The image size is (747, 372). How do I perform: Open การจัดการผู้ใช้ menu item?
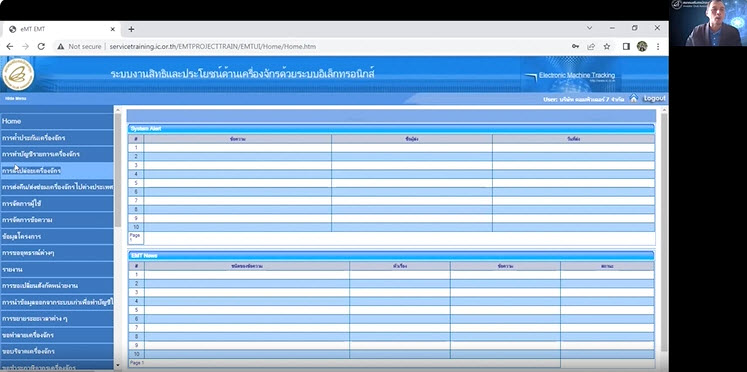point(57,203)
